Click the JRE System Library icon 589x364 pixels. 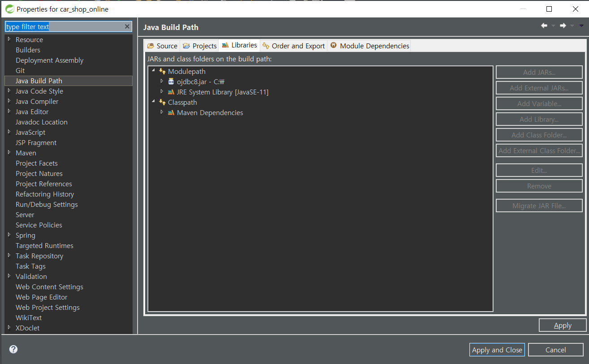[171, 92]
